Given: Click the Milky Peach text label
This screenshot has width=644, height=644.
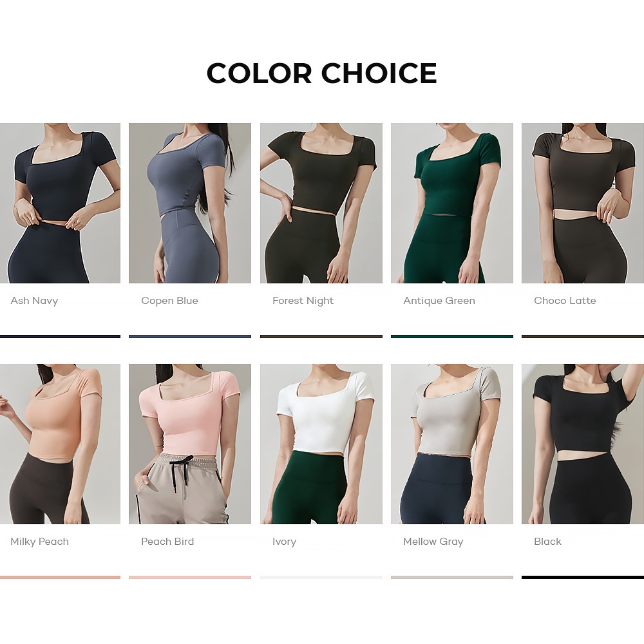Looking at the screenshot, I should tap(39, 542).
